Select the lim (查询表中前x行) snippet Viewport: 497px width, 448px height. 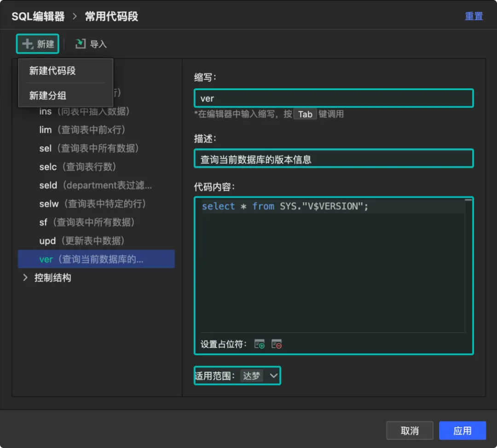tap(96, 130)
